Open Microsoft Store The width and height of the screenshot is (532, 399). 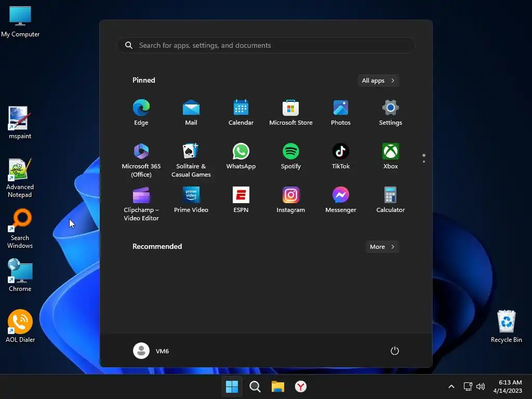point(291,113)
